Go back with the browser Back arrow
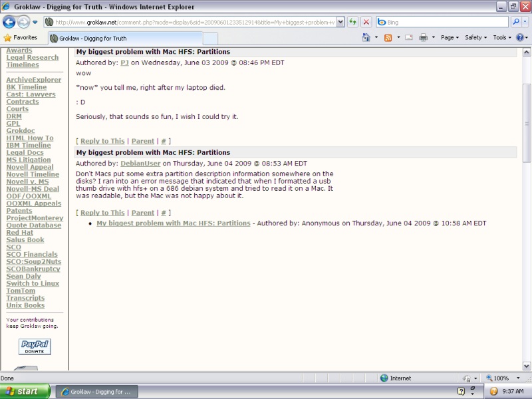This screenshot has height=399, width=532. tap(9, 23)
